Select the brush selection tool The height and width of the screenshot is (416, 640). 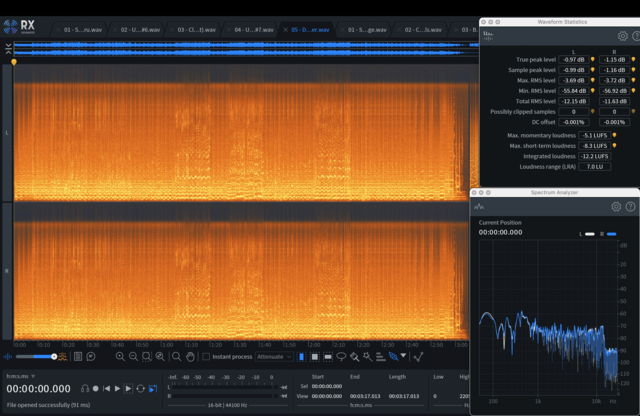coord(354,357)
